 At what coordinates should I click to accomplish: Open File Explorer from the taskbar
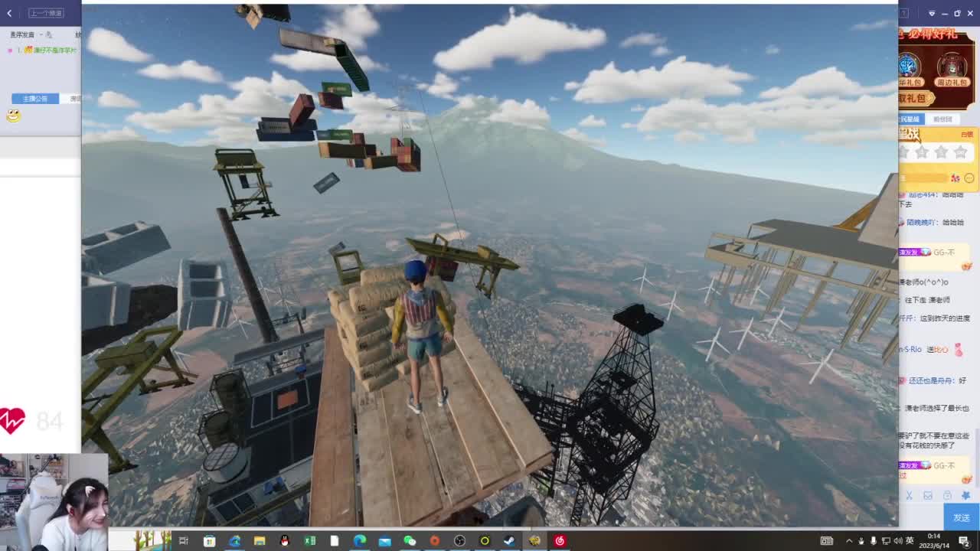click(260, 541)
